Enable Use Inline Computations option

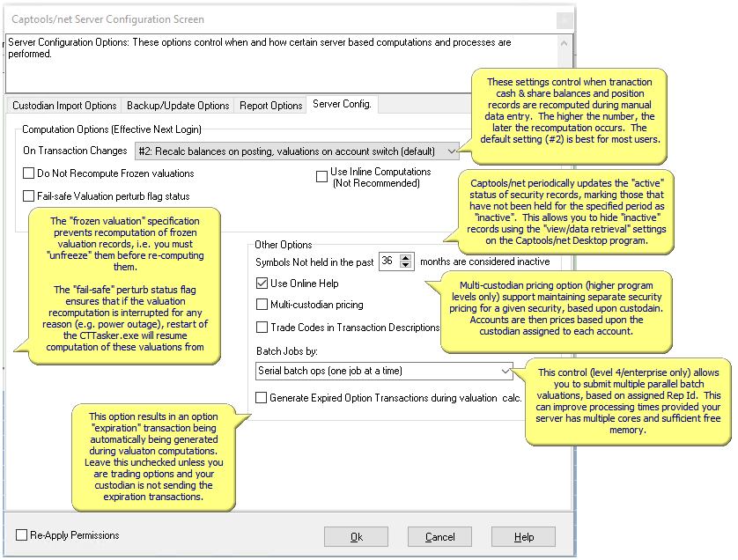322,176
